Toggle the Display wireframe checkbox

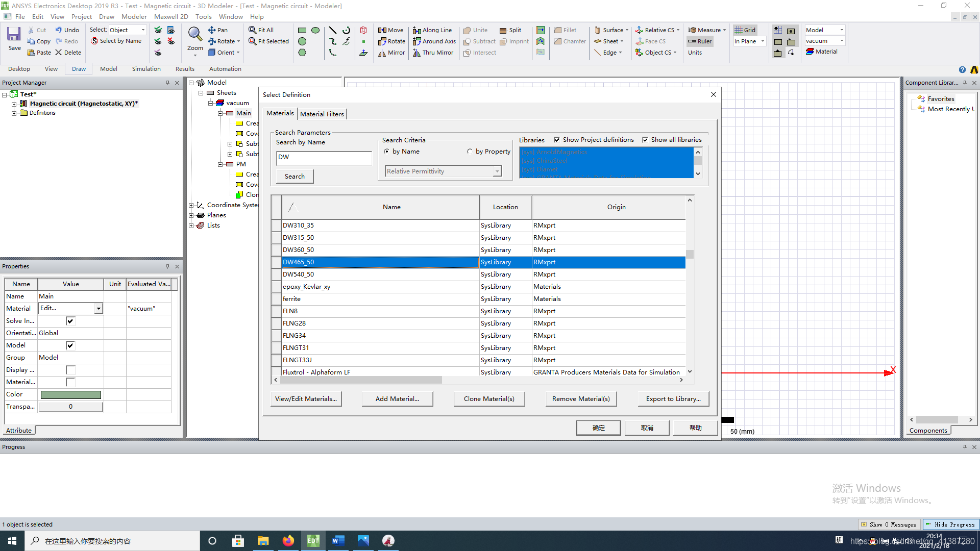(x=70, y=370)
